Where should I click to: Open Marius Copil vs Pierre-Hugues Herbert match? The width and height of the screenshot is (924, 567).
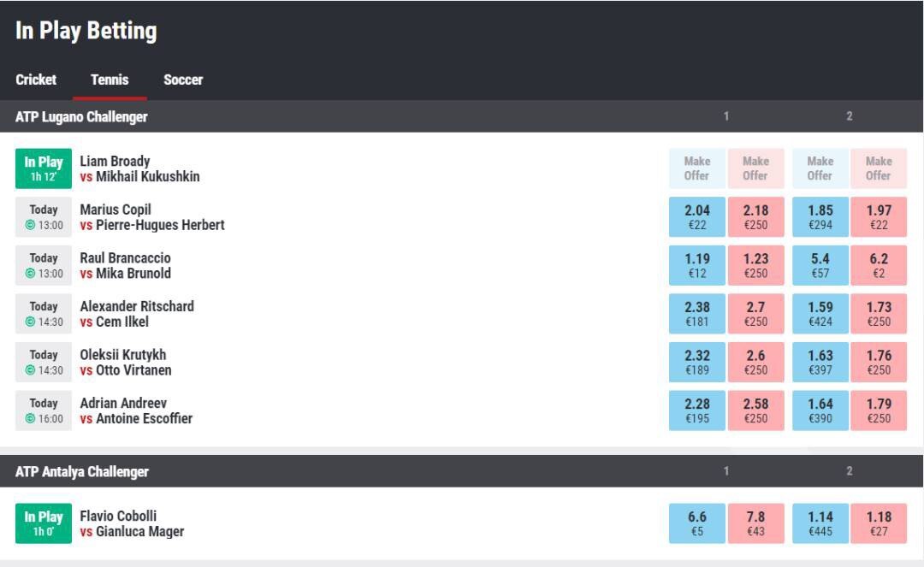click(x=152, y=217)
